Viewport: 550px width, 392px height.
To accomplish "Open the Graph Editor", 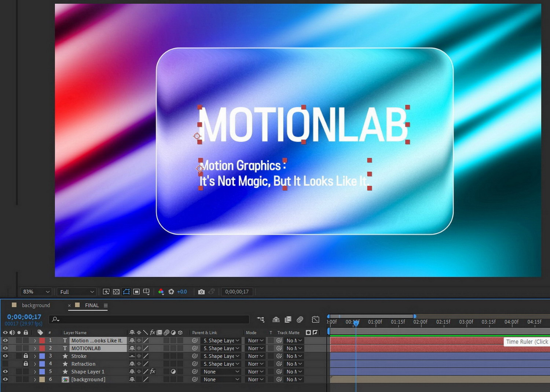I will 315,319.
